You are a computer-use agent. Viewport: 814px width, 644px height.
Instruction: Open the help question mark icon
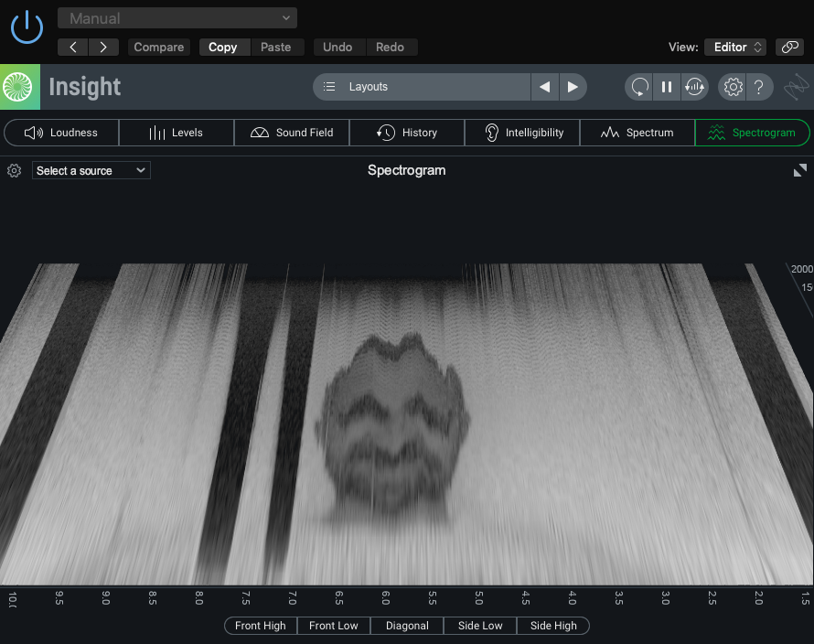[758, 87]
